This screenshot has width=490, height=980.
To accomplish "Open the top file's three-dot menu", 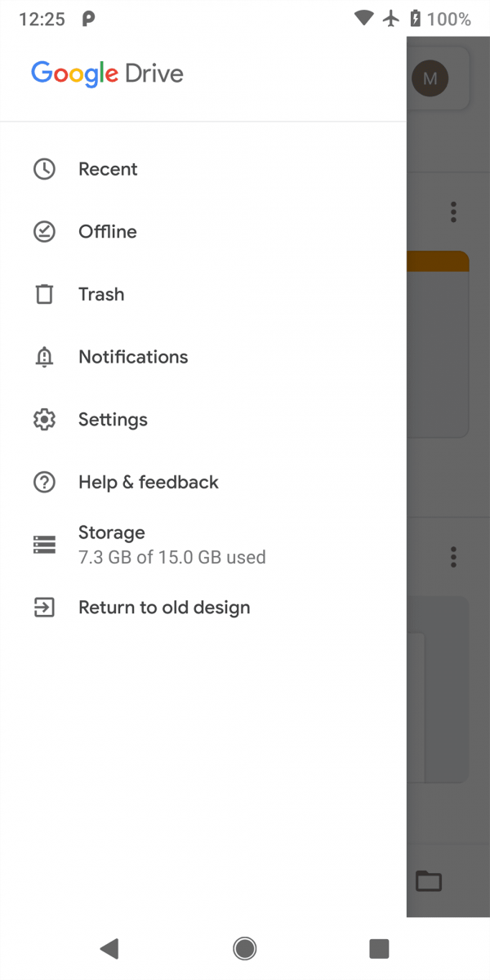I will pos(453,212).
